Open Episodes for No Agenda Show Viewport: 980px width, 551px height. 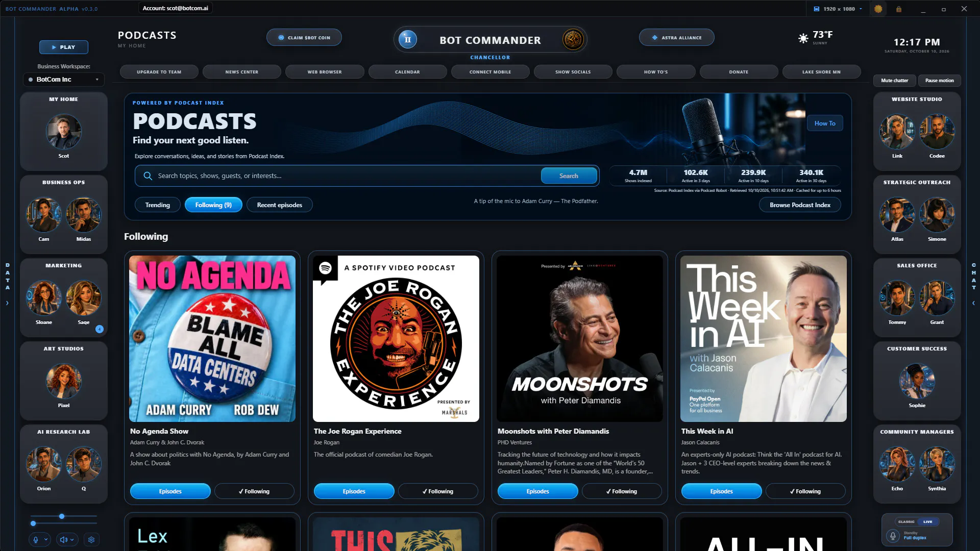click(170, 491)
